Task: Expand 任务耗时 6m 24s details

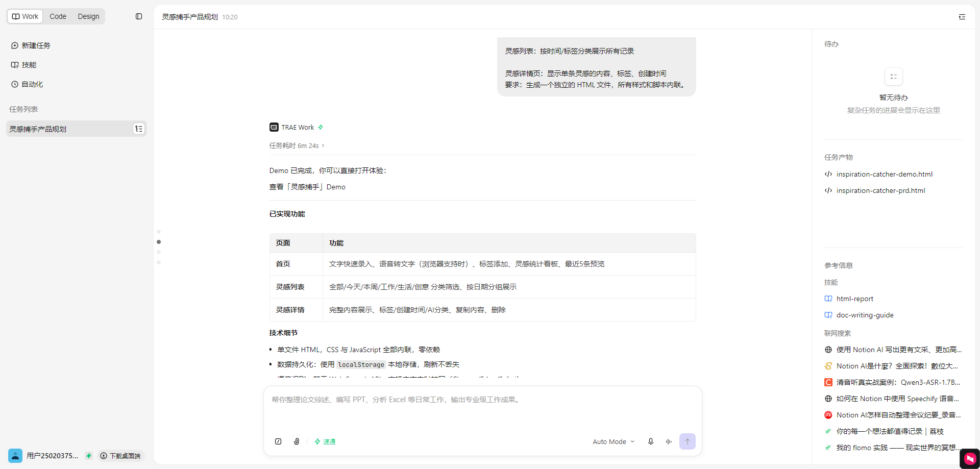Action: (297, 145)
